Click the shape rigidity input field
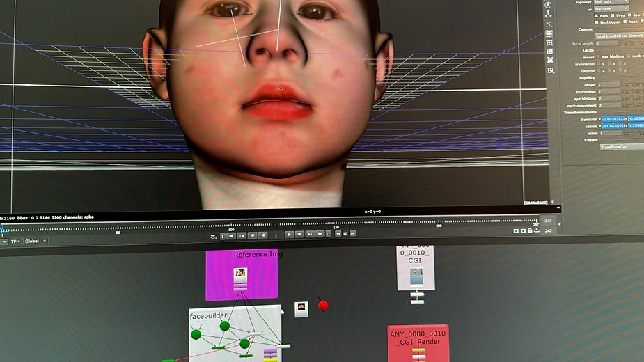This screenshot has height=362, width=644. coord(609,85)
